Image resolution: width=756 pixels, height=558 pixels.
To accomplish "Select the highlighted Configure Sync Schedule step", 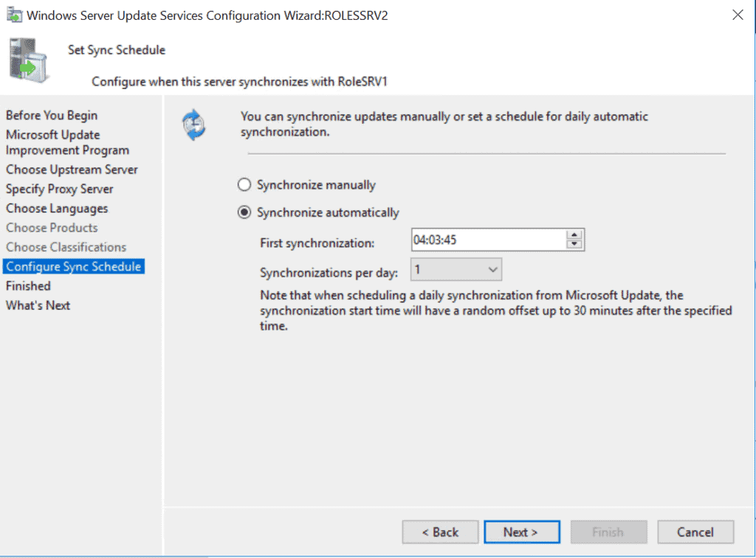I will [x=74, y=266].
